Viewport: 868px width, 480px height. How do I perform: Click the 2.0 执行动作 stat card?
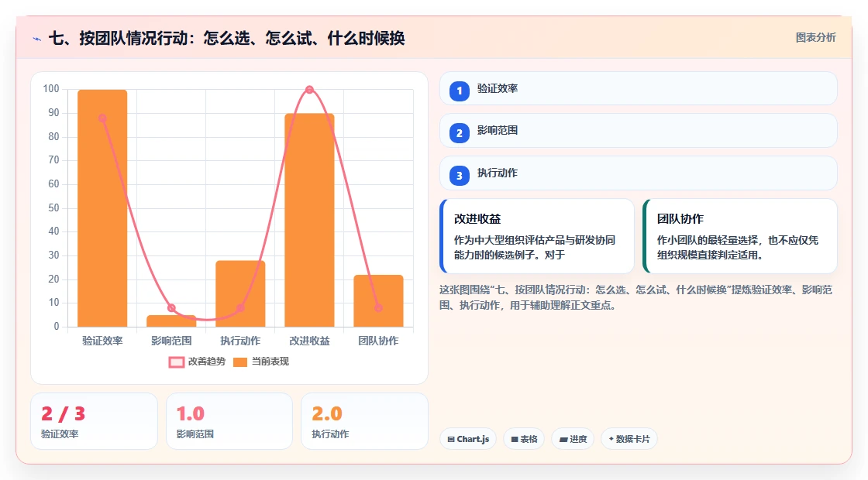[364, 421]
